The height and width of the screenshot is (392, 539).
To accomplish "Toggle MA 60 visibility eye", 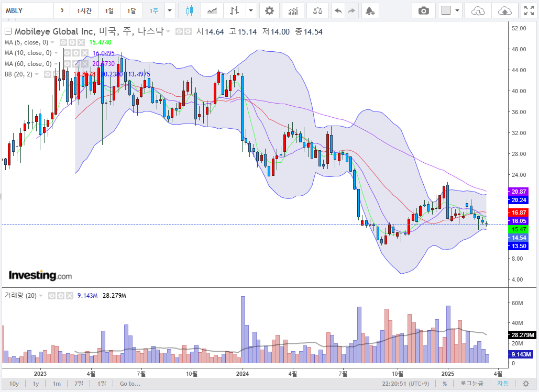I will coord(67,63).
